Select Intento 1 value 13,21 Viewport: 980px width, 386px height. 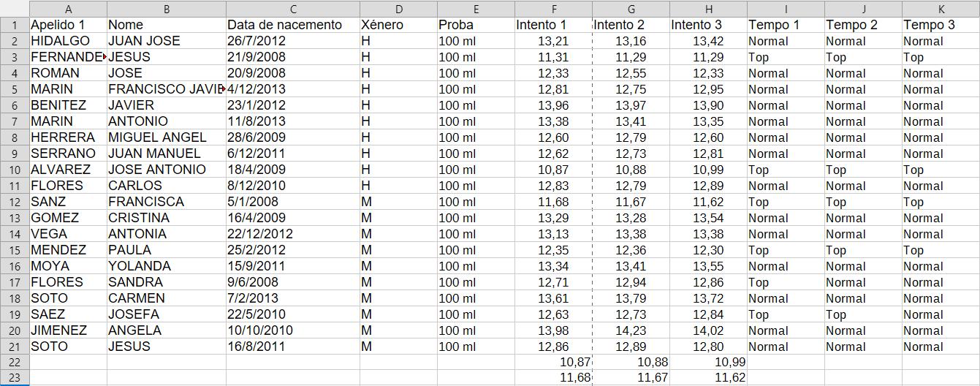click(553, 41)
